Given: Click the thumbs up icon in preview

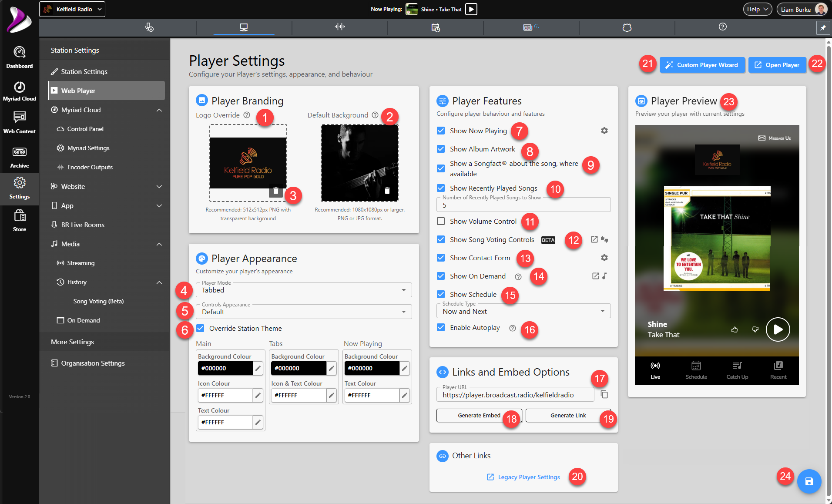Looking at the screenshot, I should [x=735, y=329].
